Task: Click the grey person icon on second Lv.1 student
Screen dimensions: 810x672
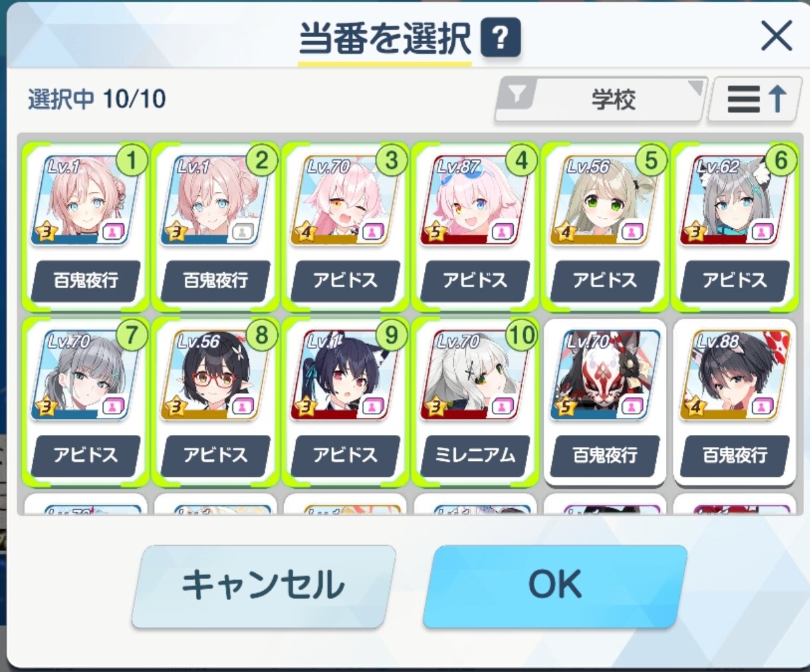Action: [242, 232]
